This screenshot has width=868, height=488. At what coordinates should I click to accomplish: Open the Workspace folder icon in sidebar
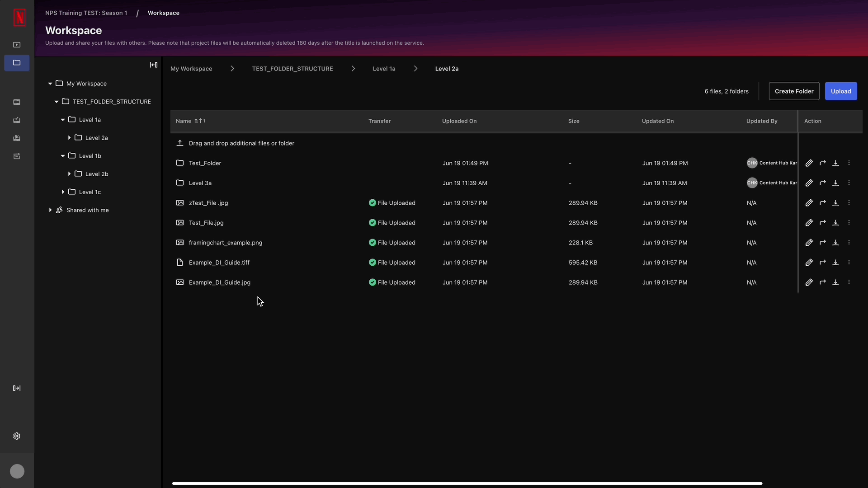[x=17, y=63]
